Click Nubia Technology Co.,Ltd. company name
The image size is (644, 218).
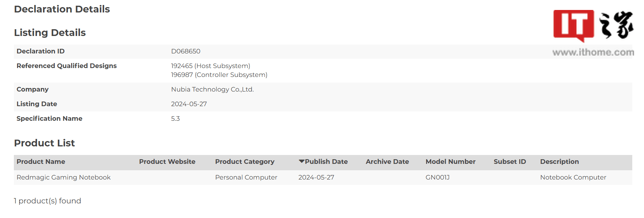[x=212, y=89]
